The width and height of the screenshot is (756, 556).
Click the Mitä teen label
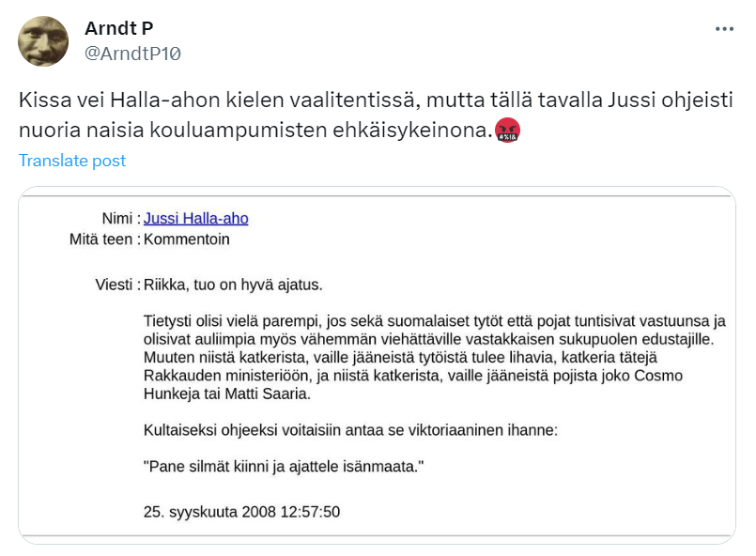point(103,239)
